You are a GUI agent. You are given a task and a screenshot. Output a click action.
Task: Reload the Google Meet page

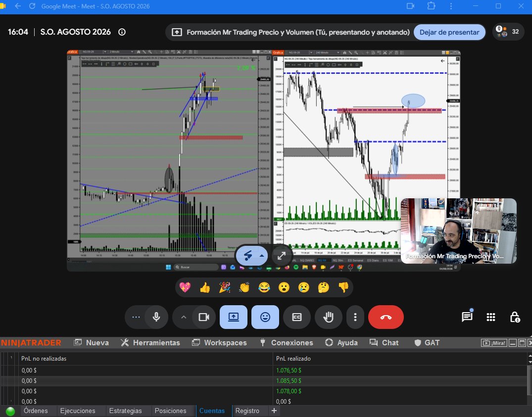32,6
